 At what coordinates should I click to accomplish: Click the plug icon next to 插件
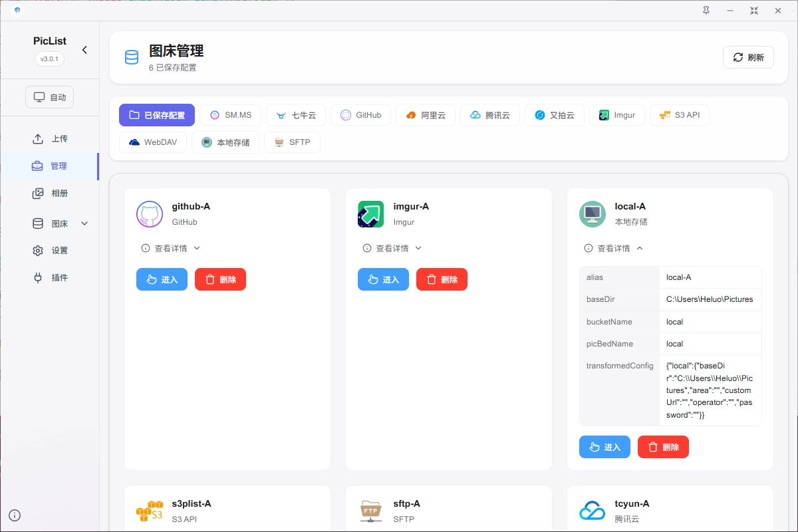coord(38,278)
